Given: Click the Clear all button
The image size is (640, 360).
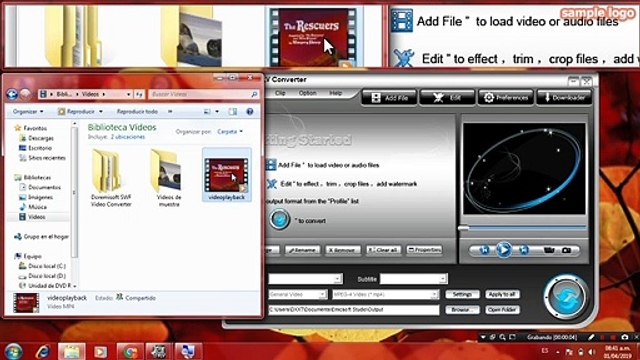Looking at the screenshot, I should point(383,250).
